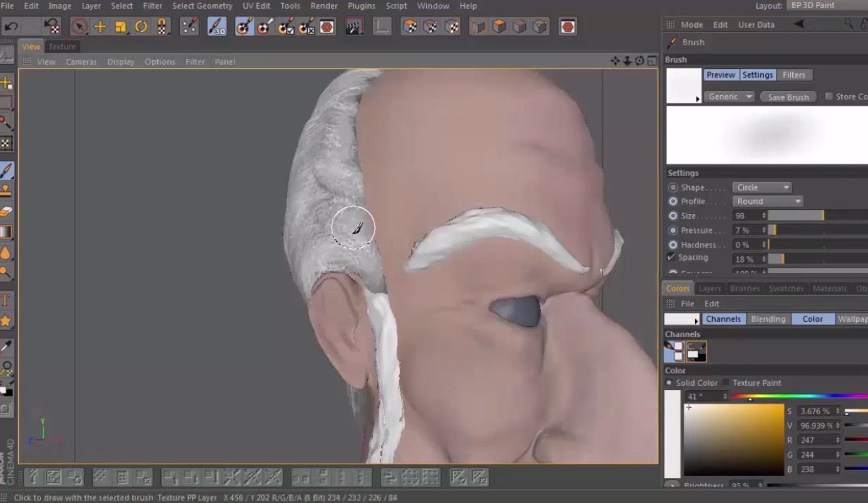Screen dimensions: 868x503
Task: Switch to the Layers panel tab
Action: (709, 289)
